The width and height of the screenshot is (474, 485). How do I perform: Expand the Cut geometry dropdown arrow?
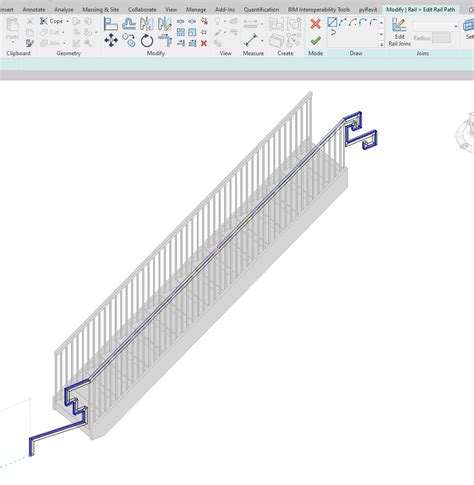coord(63,32)
